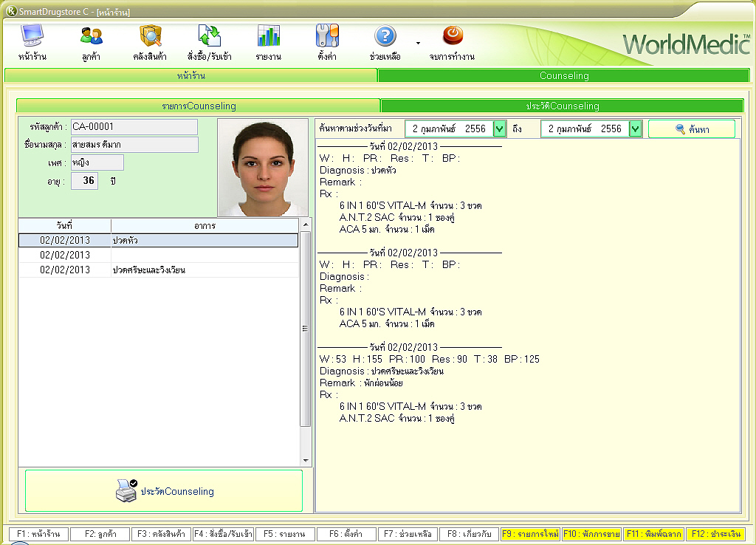Click the ช่วยเหลือ help question mark icon

tap(385, 37)
